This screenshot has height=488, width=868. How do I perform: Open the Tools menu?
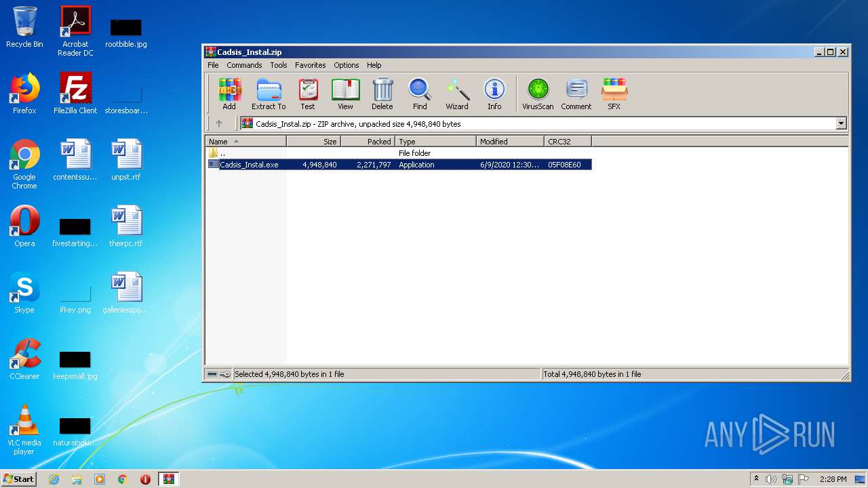coord(279,65)
